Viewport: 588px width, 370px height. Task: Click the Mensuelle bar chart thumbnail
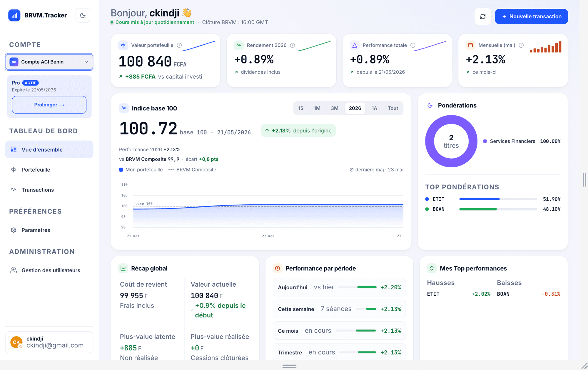[546, 47]
